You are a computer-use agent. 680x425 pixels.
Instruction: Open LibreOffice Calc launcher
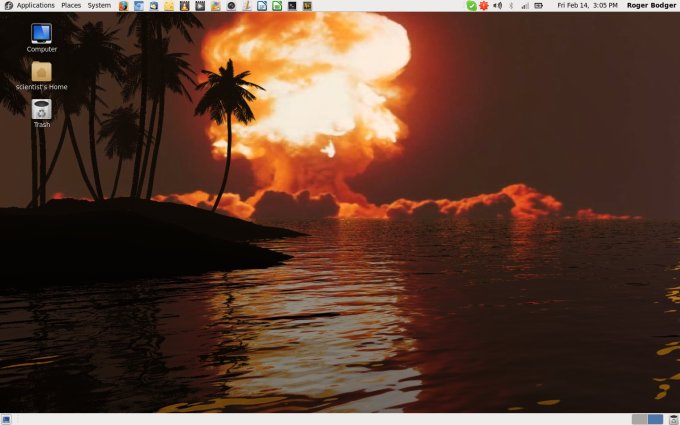(x=277, y=6)
